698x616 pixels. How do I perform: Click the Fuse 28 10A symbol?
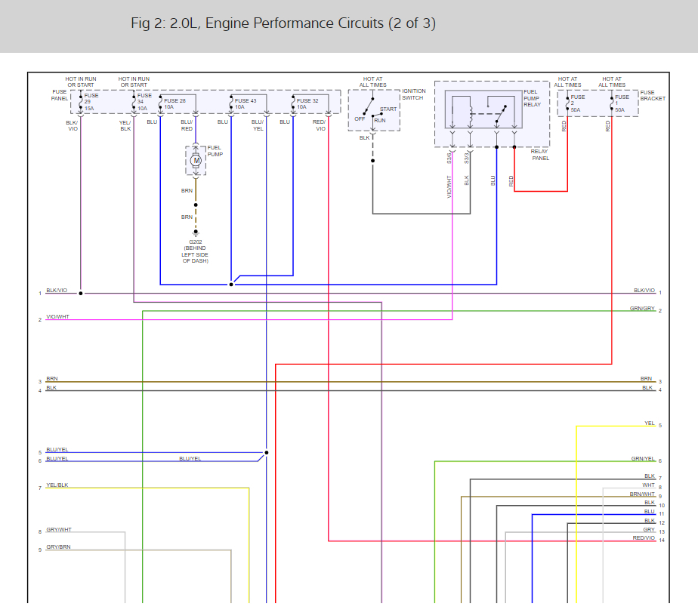(160, 104)
